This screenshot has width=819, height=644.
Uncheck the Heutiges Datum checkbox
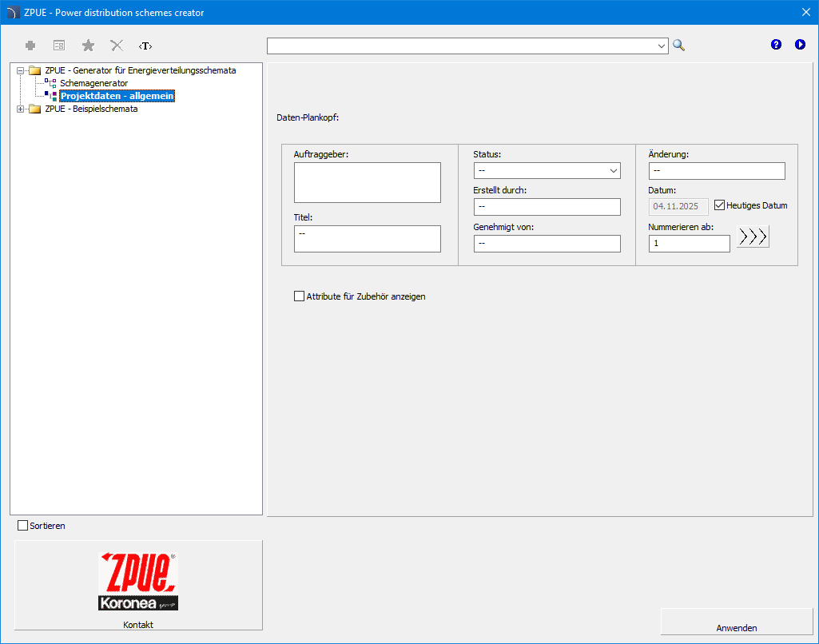[x=719, y=205]
